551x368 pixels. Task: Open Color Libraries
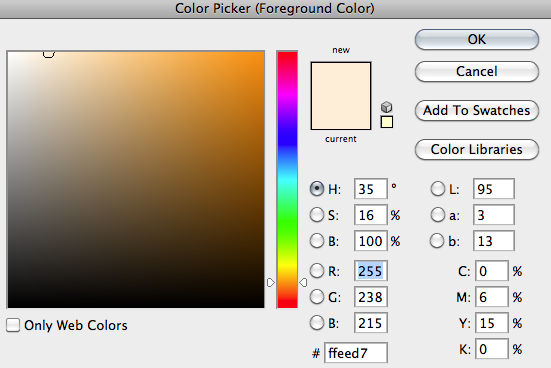(x=477, y=149)
